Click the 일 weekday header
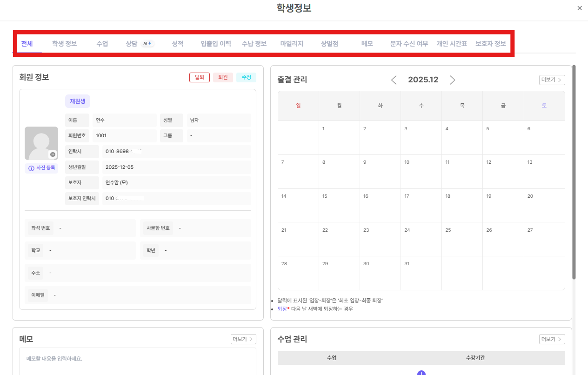 tap(298, 106)
